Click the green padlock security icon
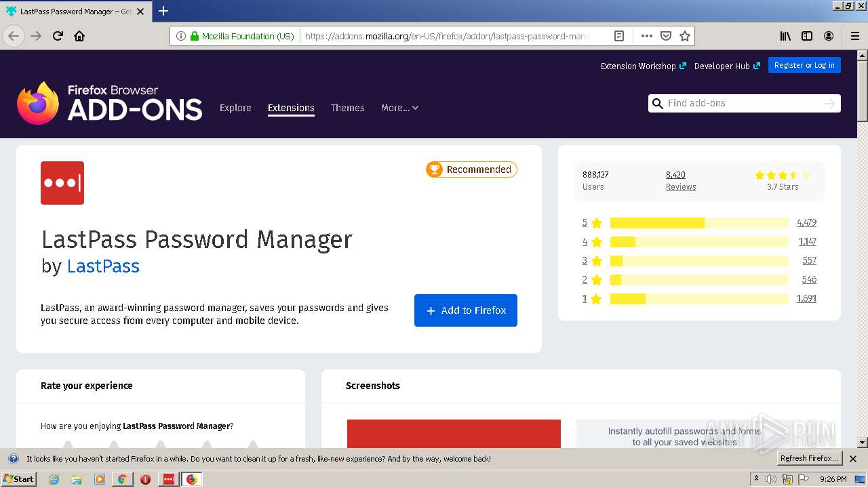Image resolution: width=868 pixels, height=488 pixels. point(195,36)
